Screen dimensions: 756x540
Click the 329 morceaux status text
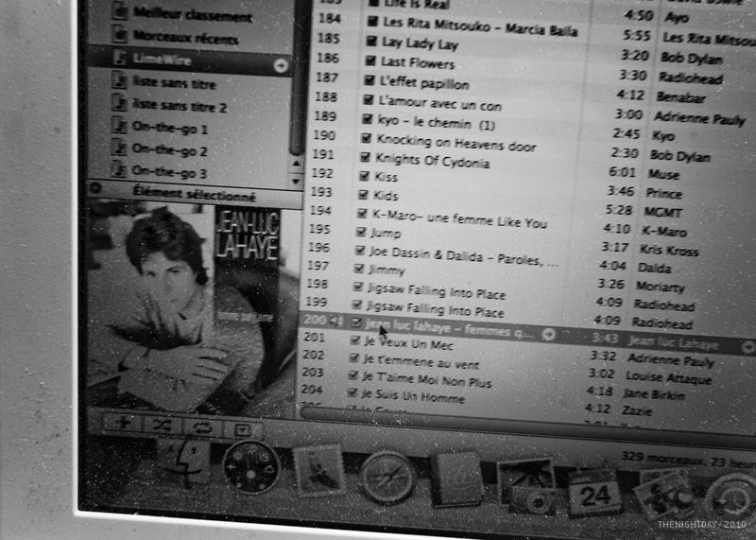coord(688,460)
